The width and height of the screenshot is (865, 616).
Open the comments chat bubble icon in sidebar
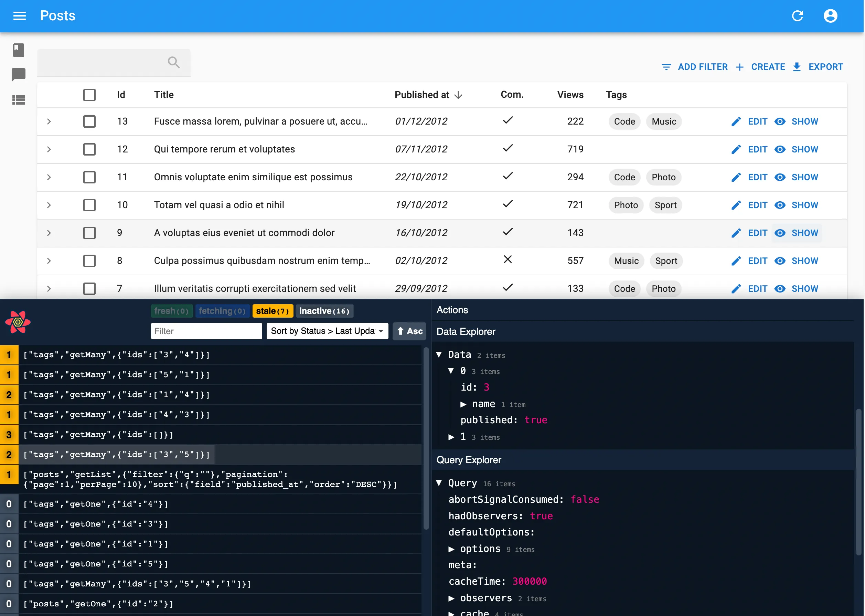coord(19,75)
